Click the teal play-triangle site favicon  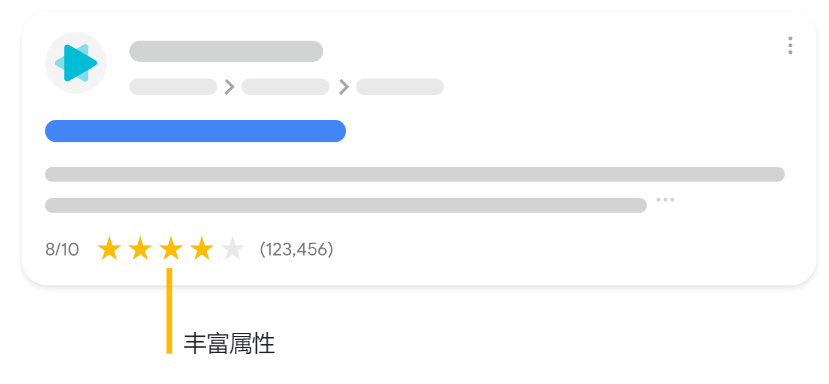[76, 63]
